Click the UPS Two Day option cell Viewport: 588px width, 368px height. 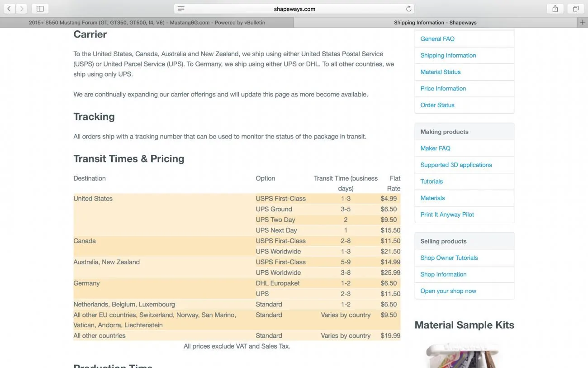pyautogui.click(x=275, y=220)
